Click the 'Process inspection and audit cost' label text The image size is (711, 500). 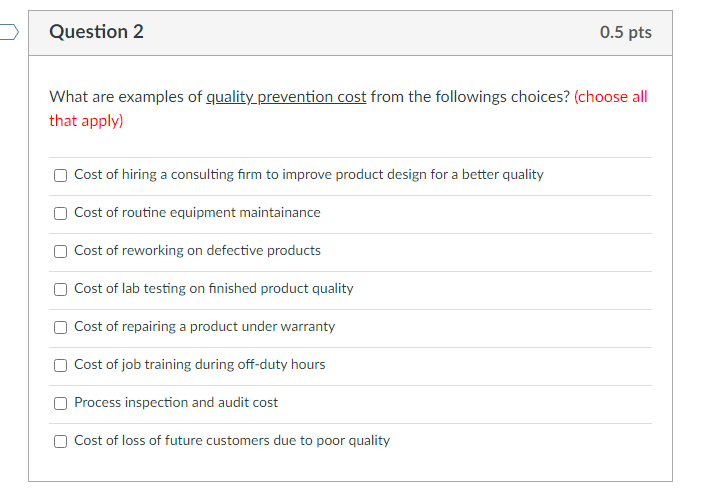point(176,403)
